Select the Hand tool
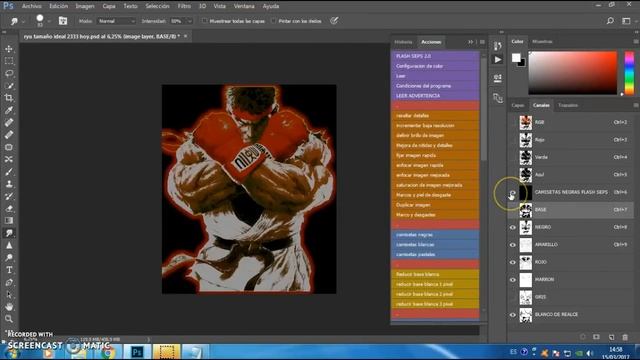The height and width of the screenshot is (360, 640). click(9, 307)
